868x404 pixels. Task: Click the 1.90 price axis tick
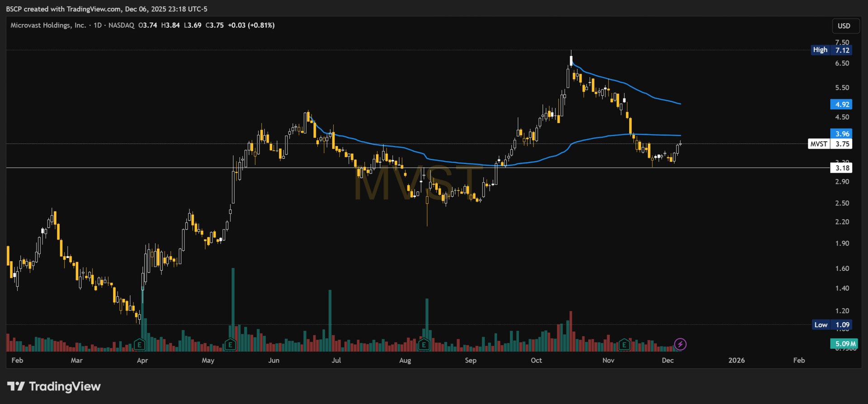842,244
